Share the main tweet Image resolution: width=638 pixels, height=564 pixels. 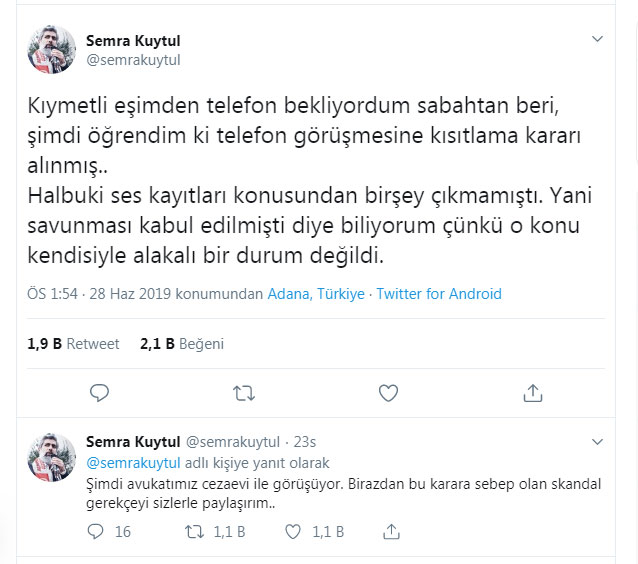coord(533,393)
